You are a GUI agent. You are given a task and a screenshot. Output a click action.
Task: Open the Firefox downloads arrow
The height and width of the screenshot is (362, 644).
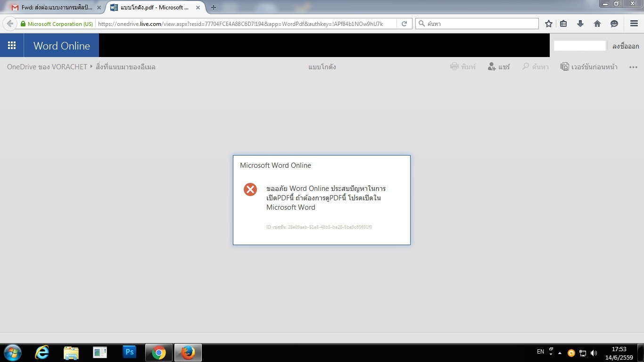[x=580, y=24]
